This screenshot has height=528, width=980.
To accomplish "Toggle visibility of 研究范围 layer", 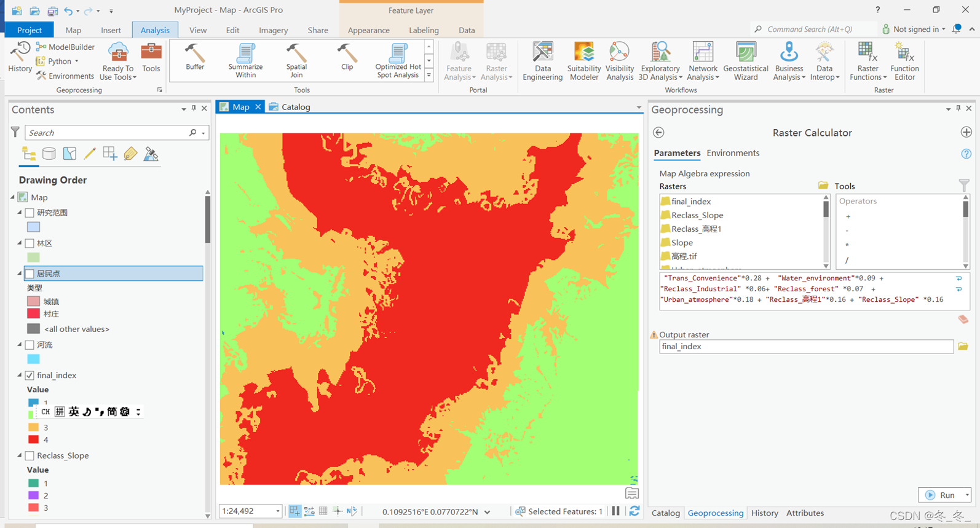I will coord(30,213).
